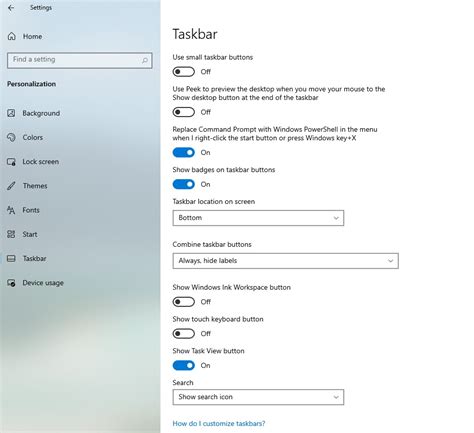Click the Settings window title text
This screenshot has height=433, width=474.
(x=41, y=7)
